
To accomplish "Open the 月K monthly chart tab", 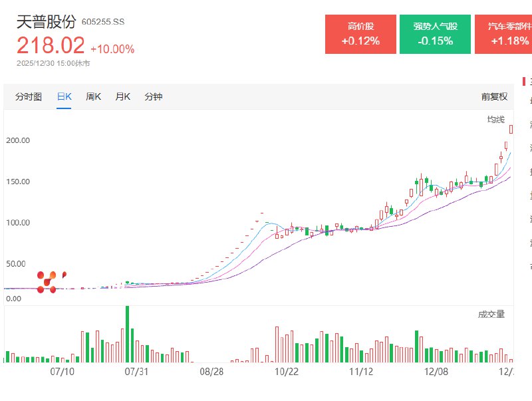I will [123, 96].
